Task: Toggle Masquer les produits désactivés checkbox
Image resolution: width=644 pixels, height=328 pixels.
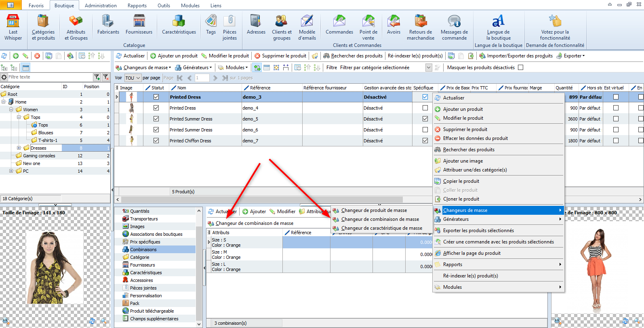Action: [521, 68]
